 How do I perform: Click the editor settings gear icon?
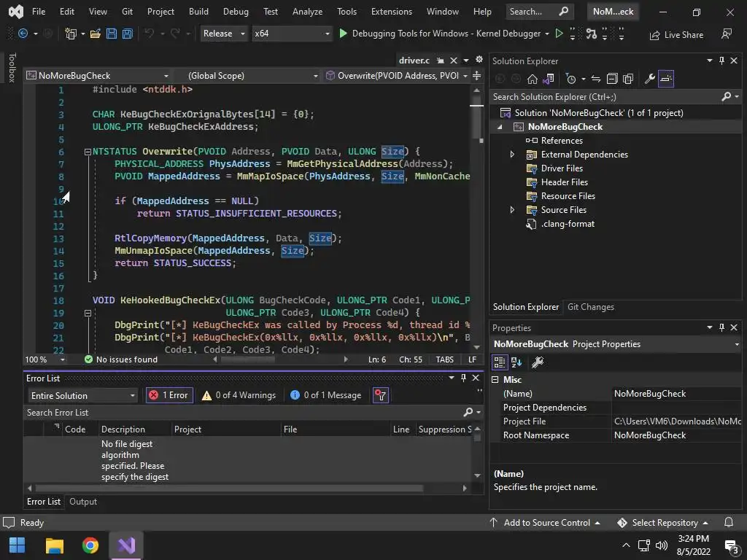click(x=479, y=60)
